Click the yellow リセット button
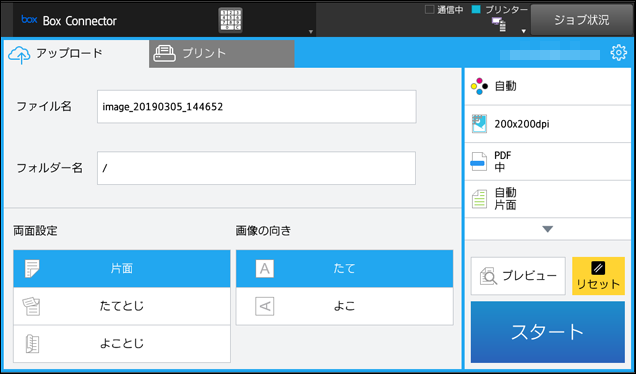 click(598, 276)
